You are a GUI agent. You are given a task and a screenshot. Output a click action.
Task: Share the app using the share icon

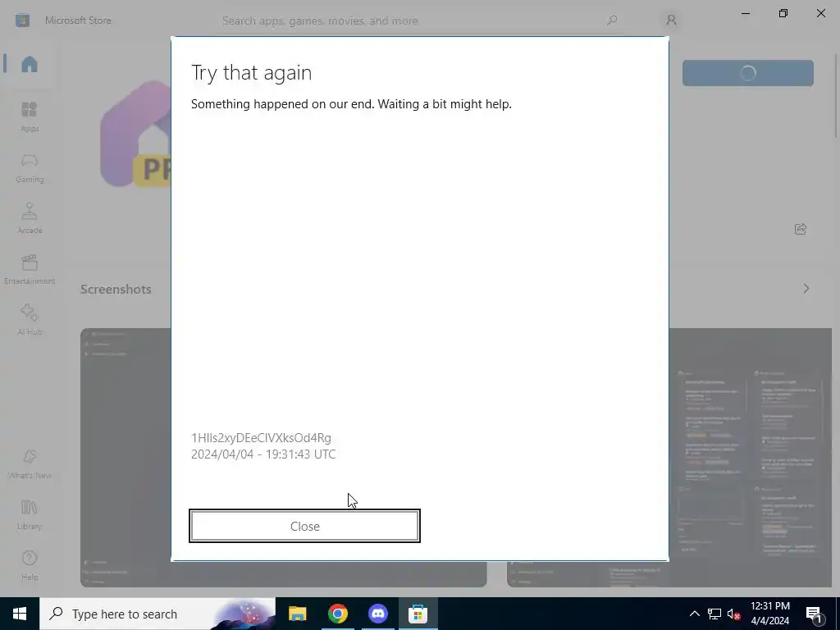(801, 230)
